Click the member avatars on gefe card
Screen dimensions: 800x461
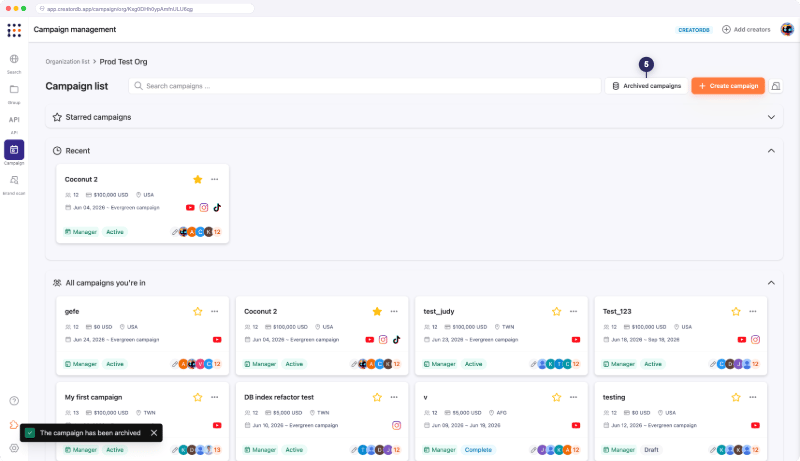200,364
